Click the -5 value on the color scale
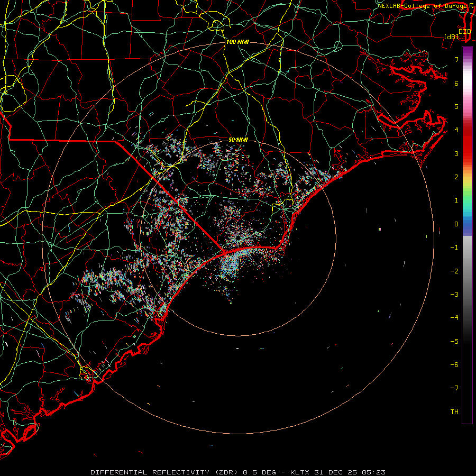476x476 pixels. pyautogui.click(x=454, y=341)
